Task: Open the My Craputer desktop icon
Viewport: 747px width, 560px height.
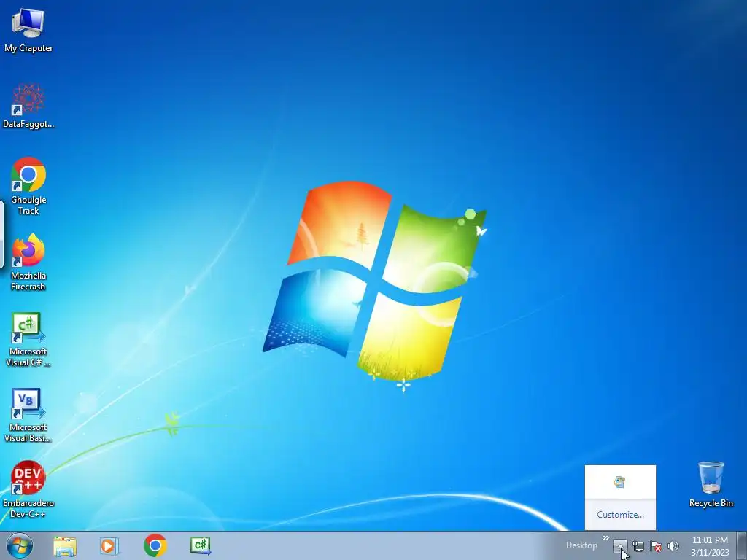Action: point(28,30)
